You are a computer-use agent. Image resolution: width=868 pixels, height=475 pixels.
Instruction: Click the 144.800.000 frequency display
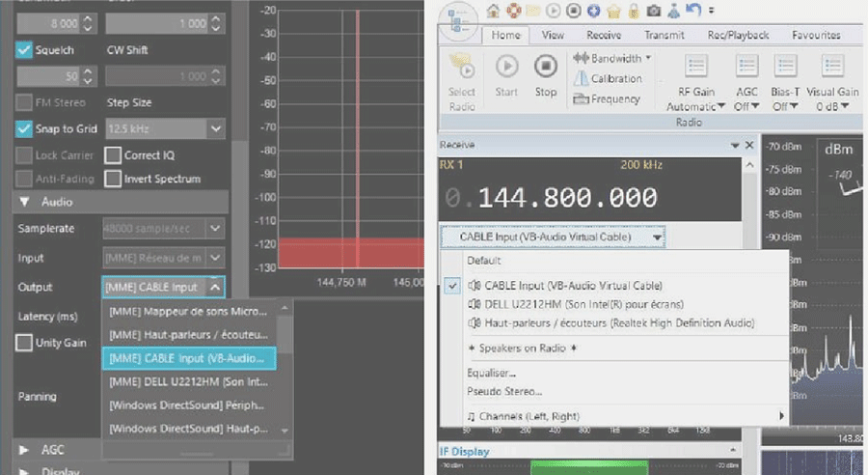567,197
